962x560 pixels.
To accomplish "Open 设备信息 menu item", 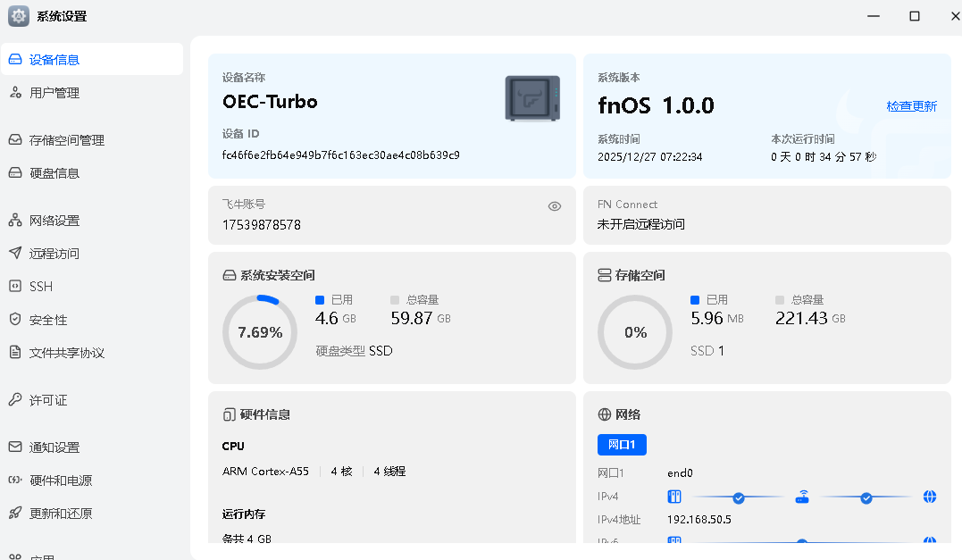I will click(92, 59).
